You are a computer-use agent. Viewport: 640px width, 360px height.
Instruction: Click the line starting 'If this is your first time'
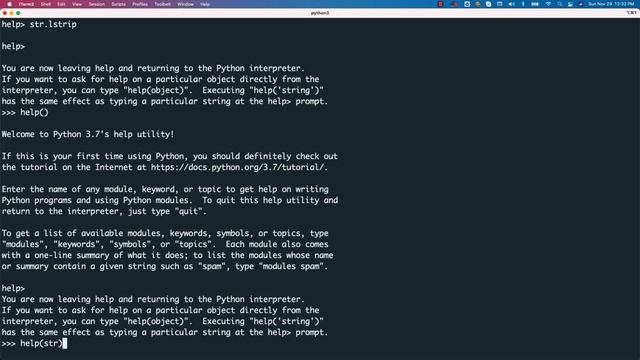pyautogui.click(x=169, y=156)
